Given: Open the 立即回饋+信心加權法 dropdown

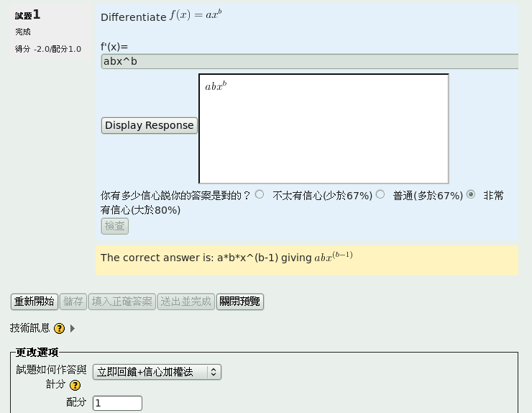Looking at the screenshot, I should [157, 372].
